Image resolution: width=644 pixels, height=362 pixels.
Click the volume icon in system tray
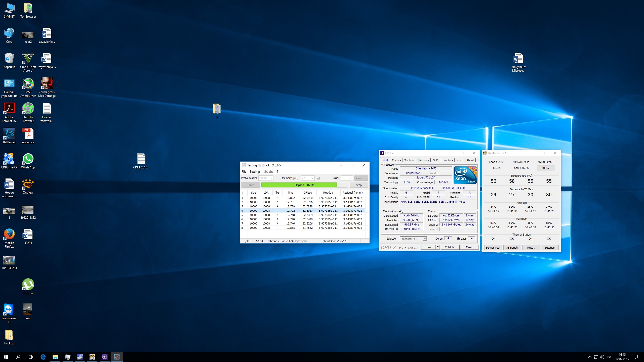(x=602, y=357)
